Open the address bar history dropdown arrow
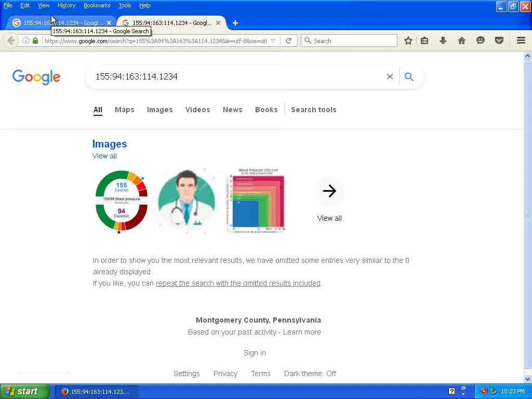Image resolution: width=532 pixels, height=399 pixels. [273, 41]
